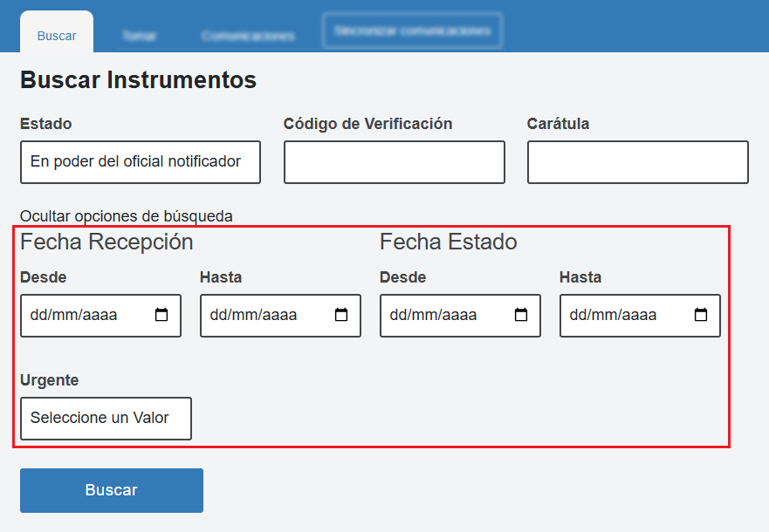Select the Fecha Estado Hasta date text
The height and width of the screenshot is (532, 769).
pyautogui.click(x=614, y=315)
